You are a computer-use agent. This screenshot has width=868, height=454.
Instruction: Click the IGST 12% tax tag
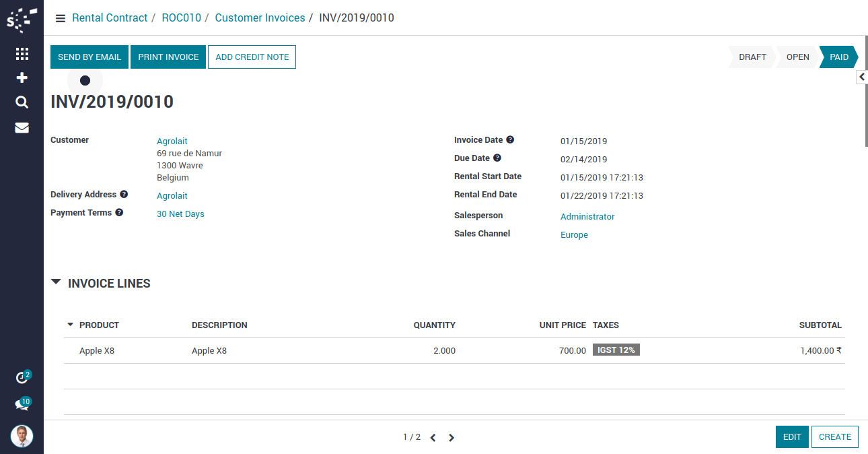(x=616, y=350)
